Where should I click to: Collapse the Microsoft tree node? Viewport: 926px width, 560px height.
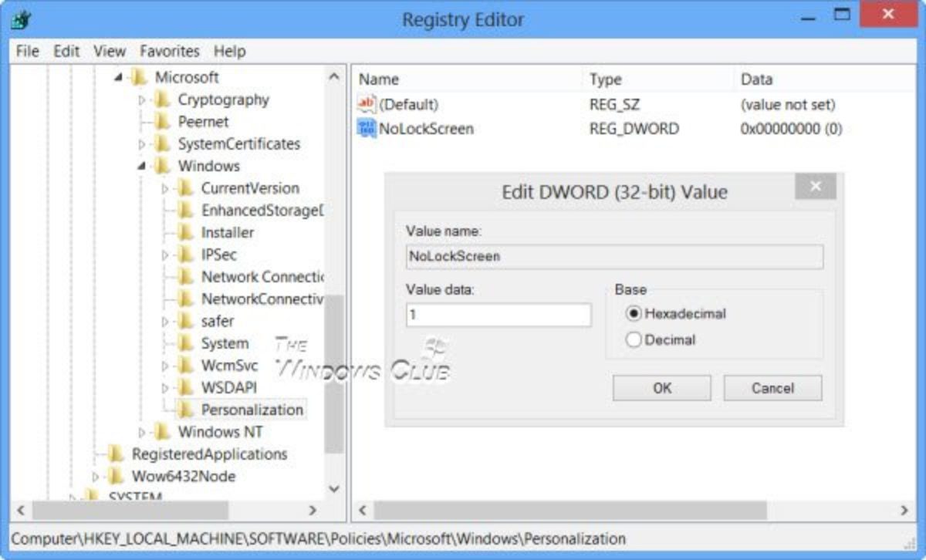[x=119, y=77]
